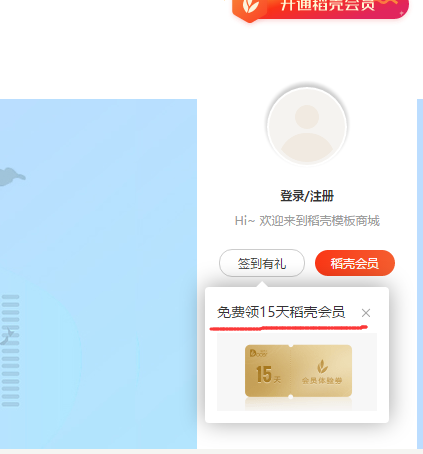Screen dimensions: 423x454
Task: Click the sparkle decoration on membership banner
Action: [402, 13]
